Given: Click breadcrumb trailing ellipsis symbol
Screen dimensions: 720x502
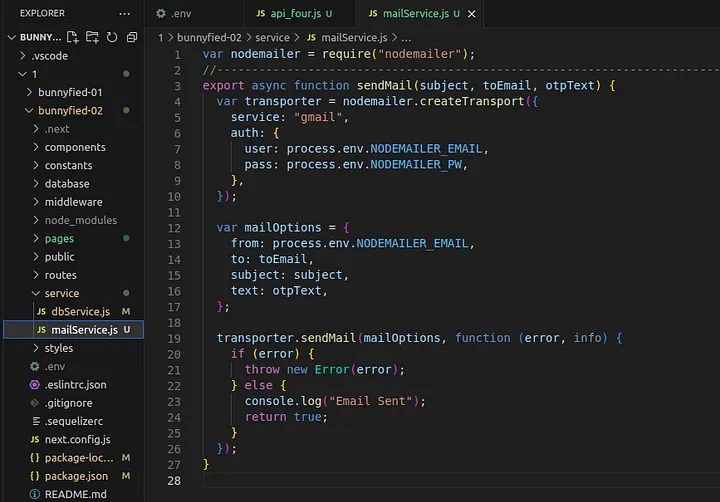Looking at the screenshot, I should pyautogui.click(x=406, y=38).
